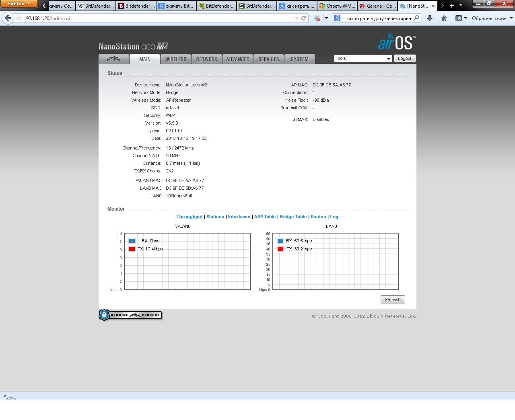515x420 pixels.
Task: Switch to the как играть ... tab
Action: (297, 6)
